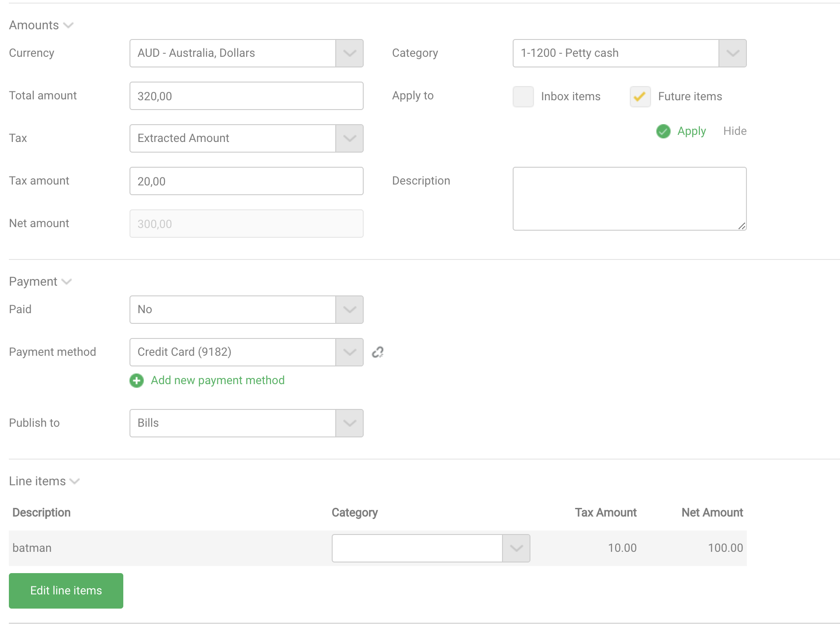This screenshot has width=840, height=629.
Task: Open the Publish to dropdown
Action: [349, 423]
